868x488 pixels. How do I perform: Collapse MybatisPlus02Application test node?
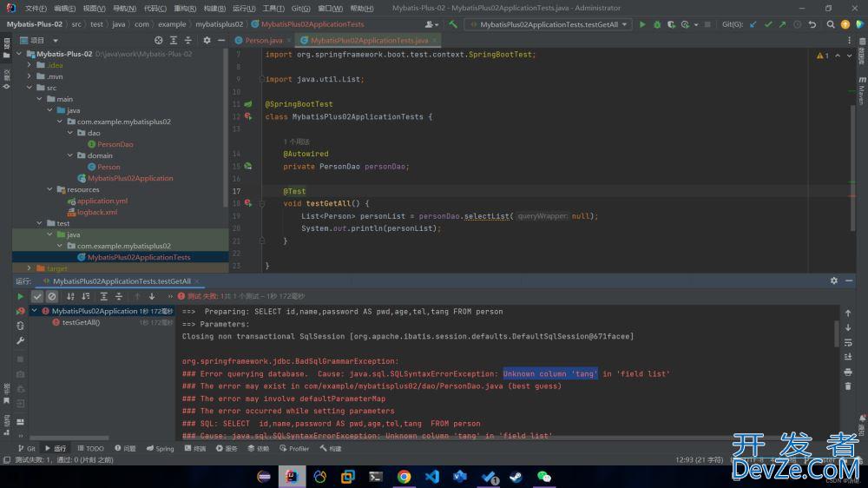35,311
